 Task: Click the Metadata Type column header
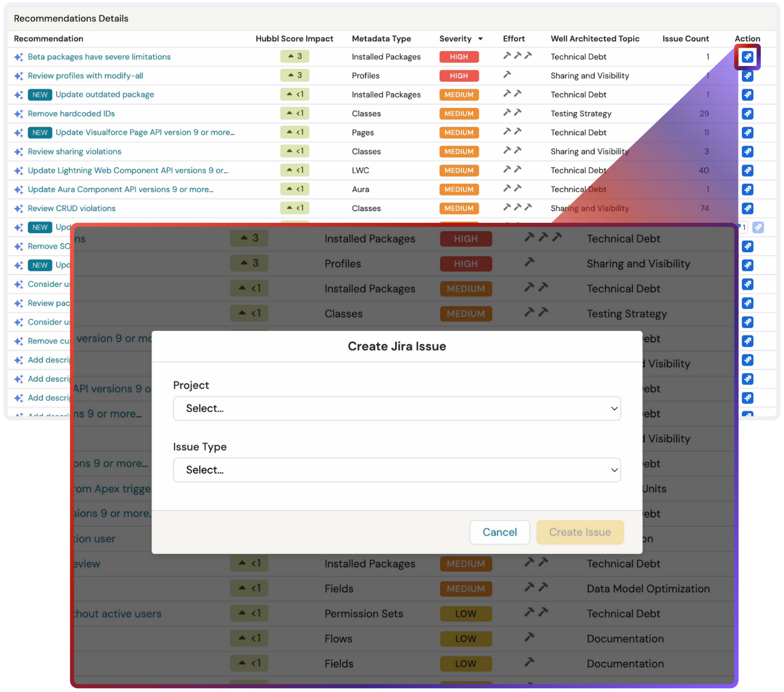click(381, 39)
